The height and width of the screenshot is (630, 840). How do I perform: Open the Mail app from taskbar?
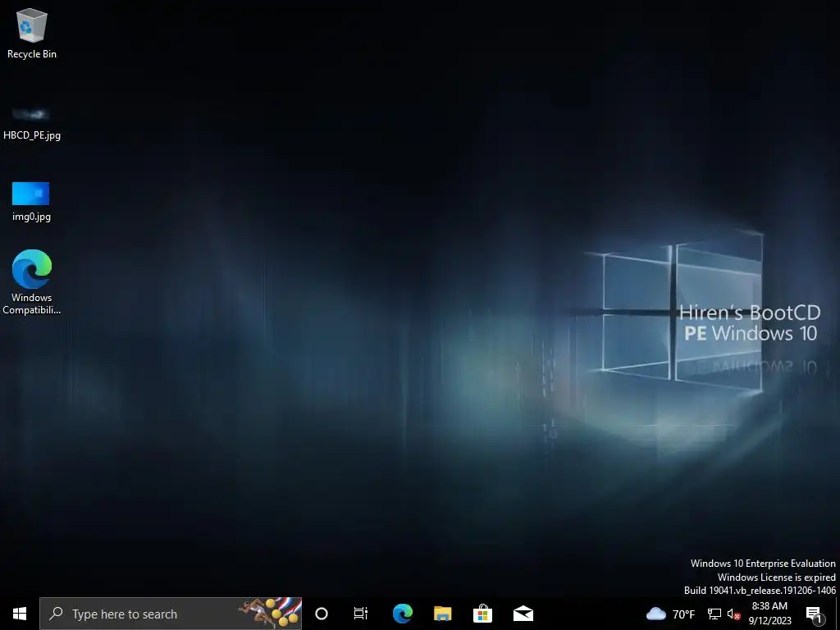(523, 614)
